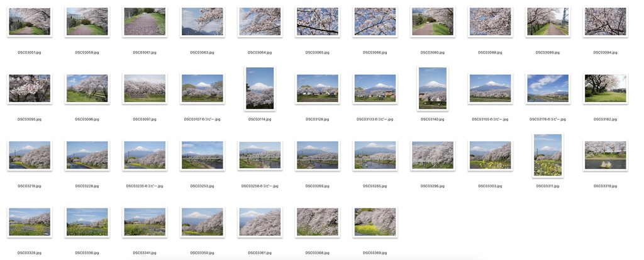Viewport: 644px width, 260px height.
Task: Select the DSC03095.jpg close-up blossom thumbnail
Action: (x=30, y=88)
